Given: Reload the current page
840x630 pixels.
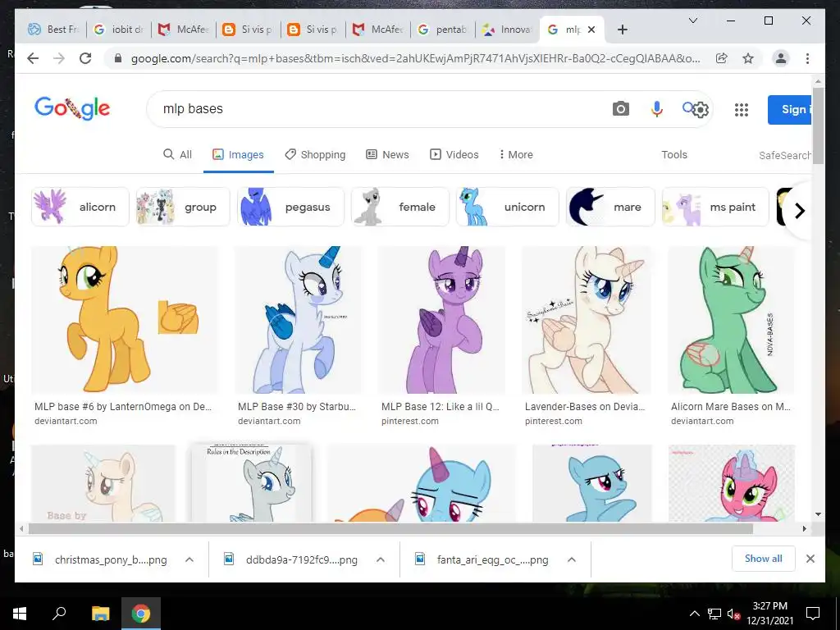Looking at the screenshot, I should click(x=85, y=58).
